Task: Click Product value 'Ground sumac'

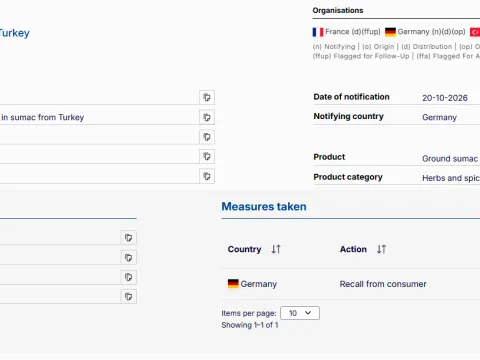Action: 450,159
